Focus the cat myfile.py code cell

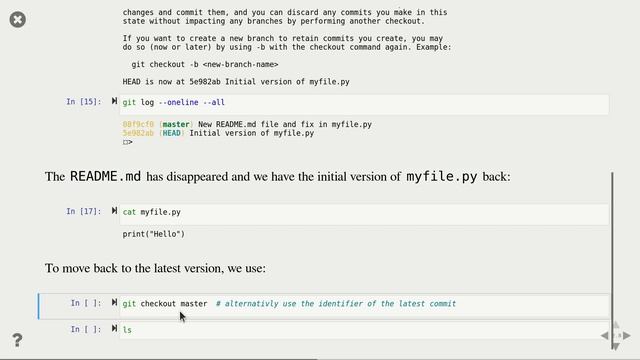tap(364, 214)
